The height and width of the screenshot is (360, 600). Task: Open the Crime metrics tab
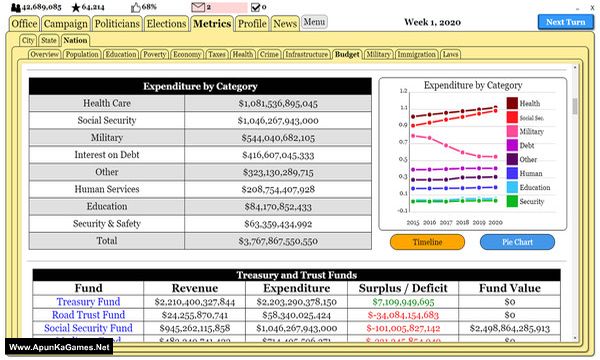269,54
